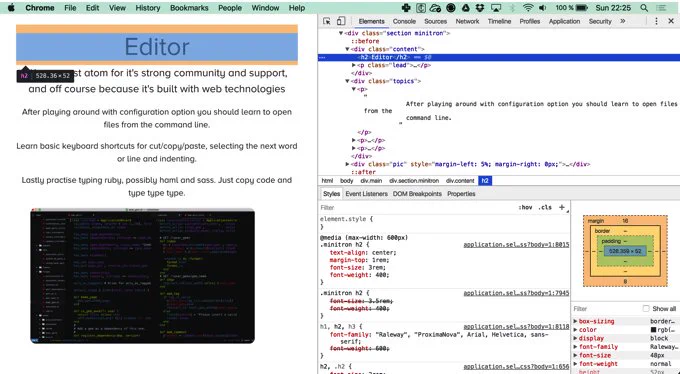Open macOS Spotlight search icon
This screenshot has height=374, width=680.
pos(644,8)
